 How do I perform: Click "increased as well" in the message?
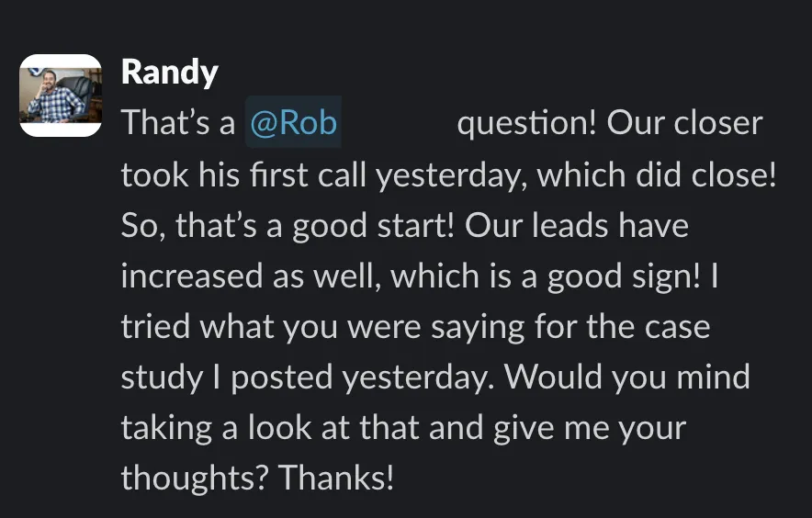(x=248, y=276)
